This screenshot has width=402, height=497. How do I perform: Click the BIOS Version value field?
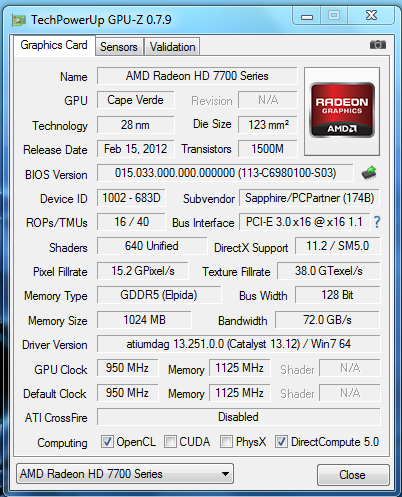tap(225, 173)
